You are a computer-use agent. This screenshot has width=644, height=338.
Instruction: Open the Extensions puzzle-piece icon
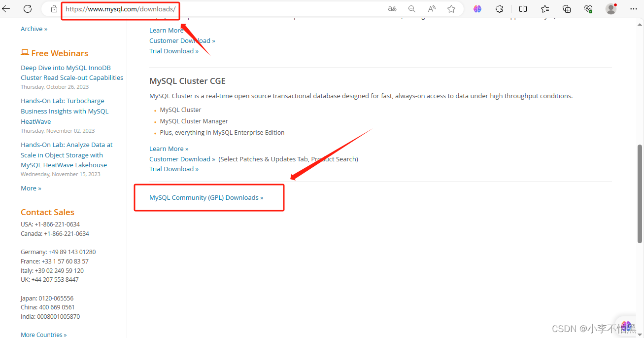tap(499, 8)
